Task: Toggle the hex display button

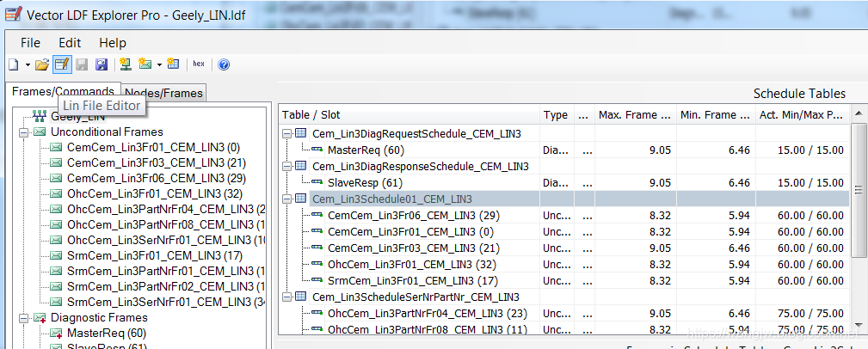Action: pos(199,64)
